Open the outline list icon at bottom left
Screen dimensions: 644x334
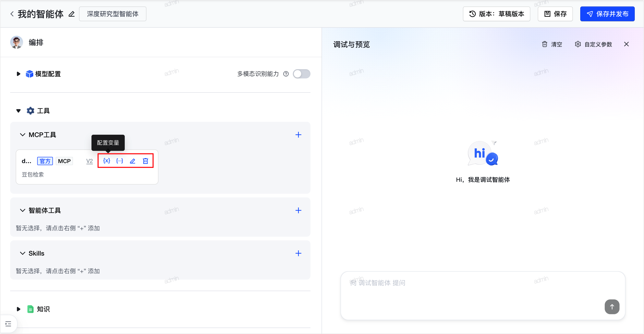click(x=8, y=324)
